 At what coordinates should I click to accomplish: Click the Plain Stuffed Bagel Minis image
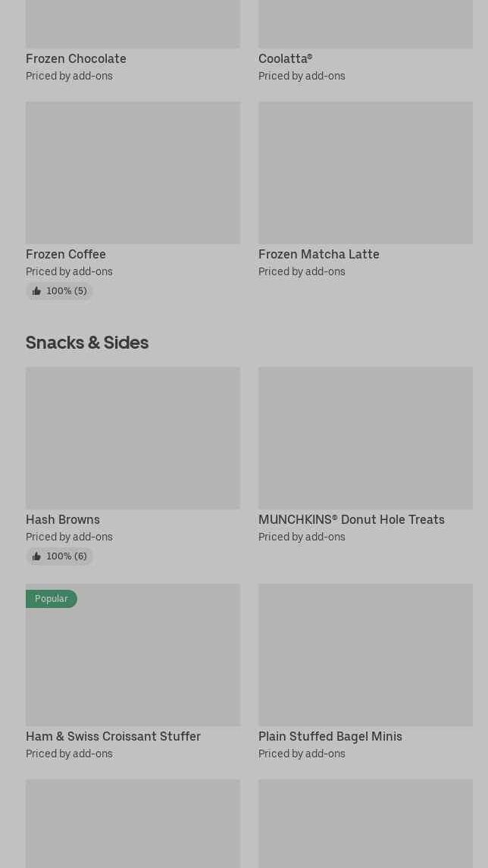coord(365,655)
